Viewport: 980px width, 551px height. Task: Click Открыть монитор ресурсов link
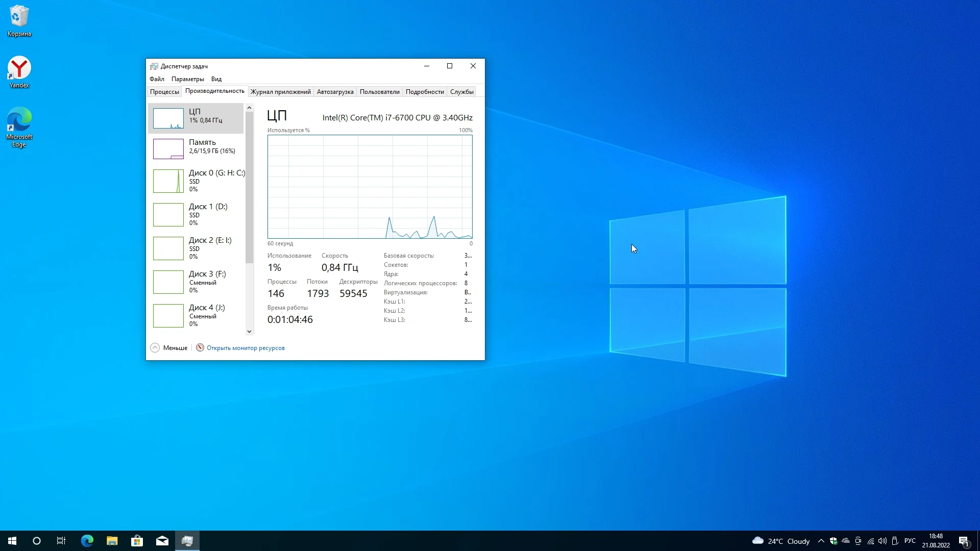pyautogui.click(x=246, y=348)
